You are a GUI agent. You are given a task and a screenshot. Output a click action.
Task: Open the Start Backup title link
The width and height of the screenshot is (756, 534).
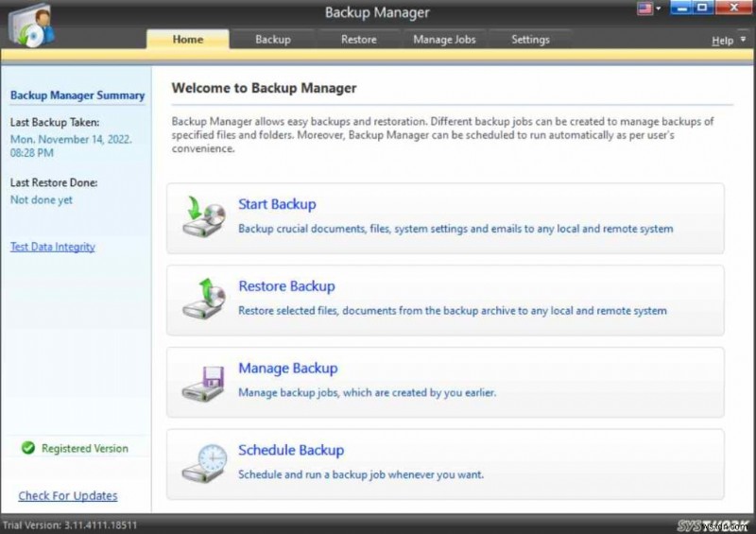coord(277,204)
